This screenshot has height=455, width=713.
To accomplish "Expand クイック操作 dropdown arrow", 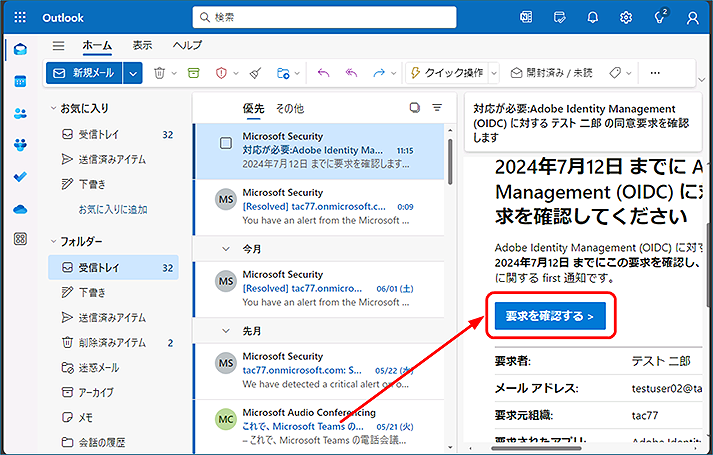I will [x=494, y=73].
